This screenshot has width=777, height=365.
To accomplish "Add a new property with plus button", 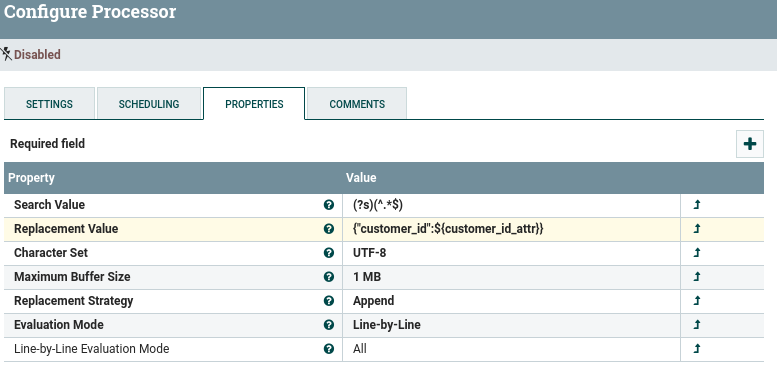I will (x=749, y=144).
